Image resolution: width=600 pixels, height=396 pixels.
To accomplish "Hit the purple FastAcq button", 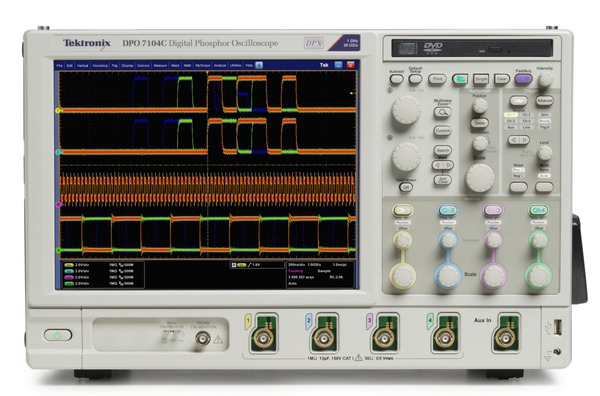I will [x=523, y=79].
